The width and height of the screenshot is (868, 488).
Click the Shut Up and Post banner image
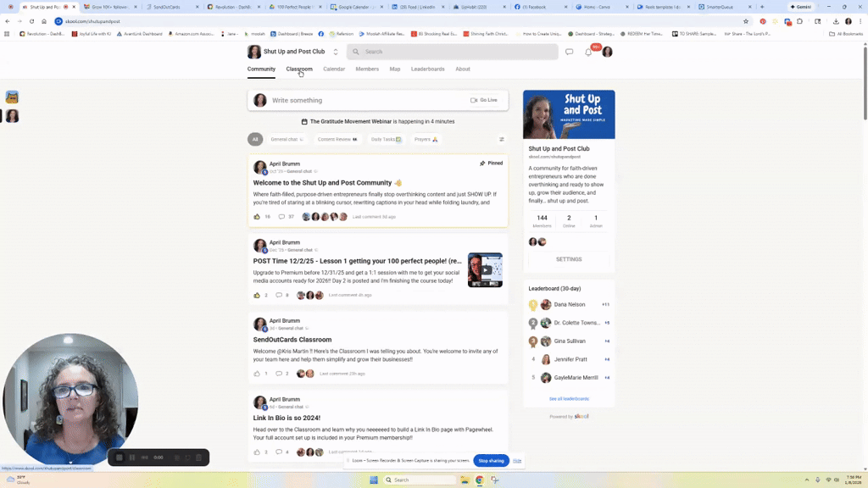pos(569,114)
